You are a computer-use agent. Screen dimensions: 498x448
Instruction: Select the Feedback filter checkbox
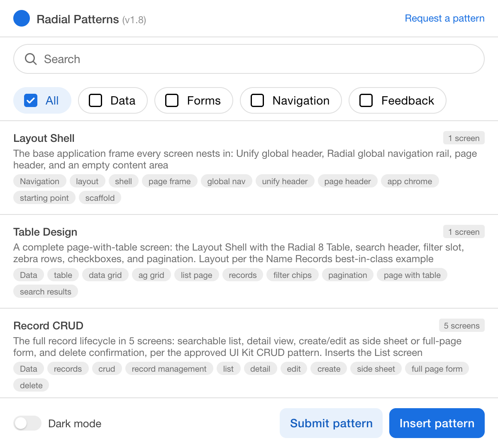point(366,100)
